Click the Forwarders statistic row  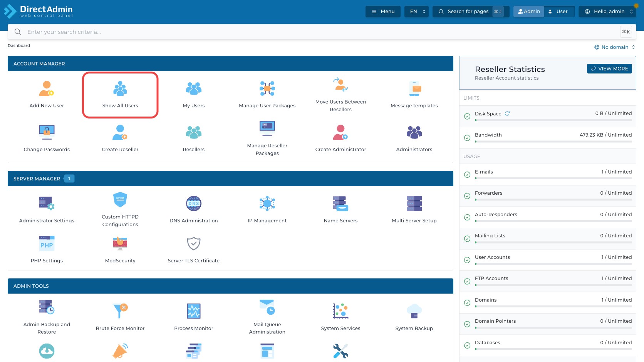[548, 196]
